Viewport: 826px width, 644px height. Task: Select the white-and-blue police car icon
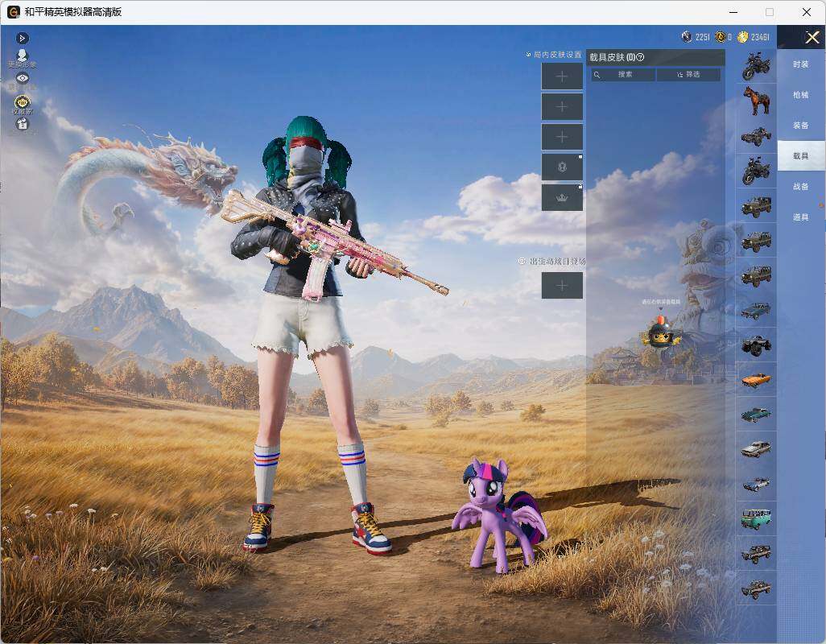point(757,484)
